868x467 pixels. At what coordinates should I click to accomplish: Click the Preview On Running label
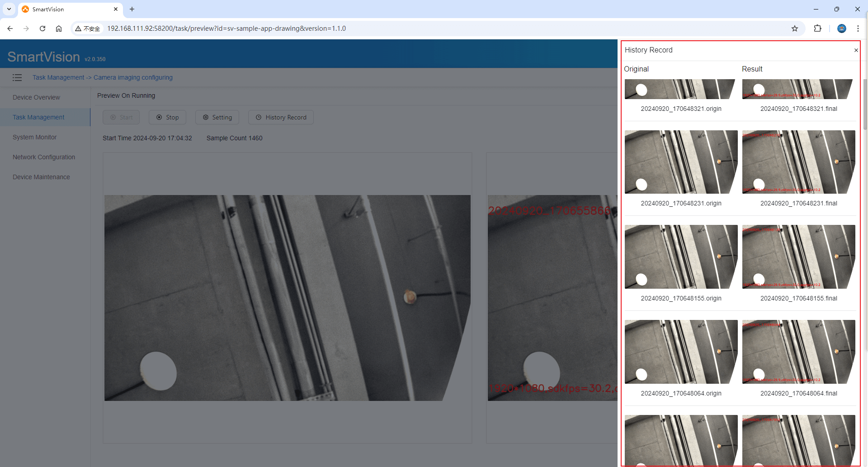pyautogui.click(x=126, y=95)
